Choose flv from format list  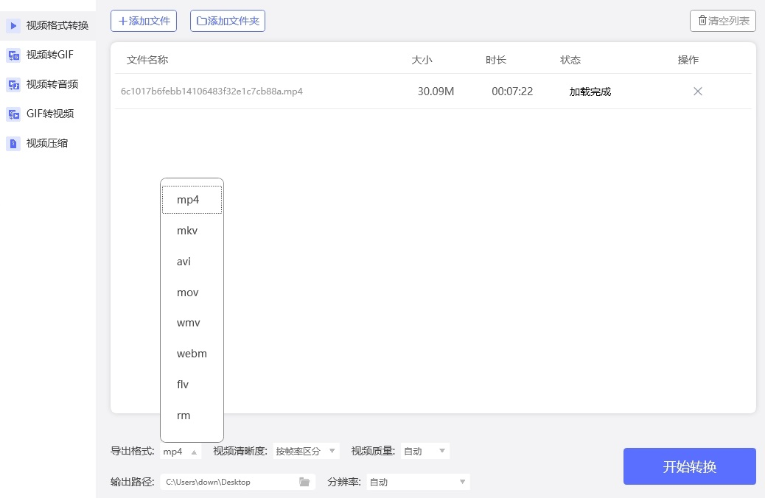tap(192, 384)
